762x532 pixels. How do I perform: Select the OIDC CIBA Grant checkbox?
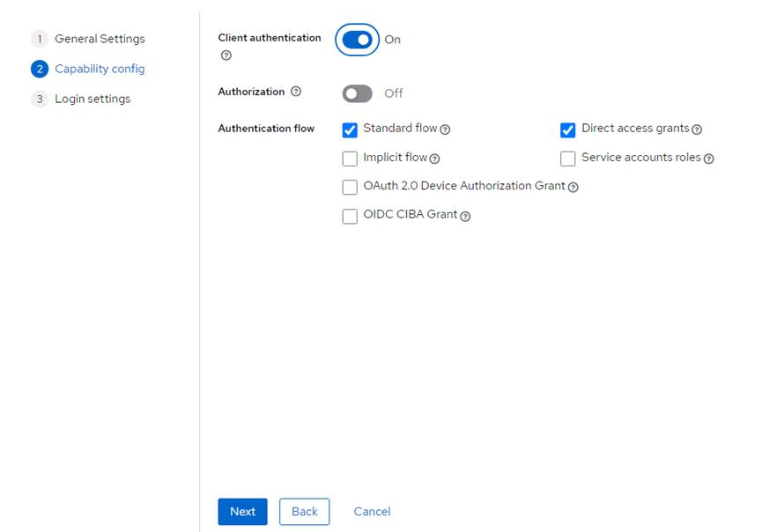pyautogui.click(x=350, y=217)
